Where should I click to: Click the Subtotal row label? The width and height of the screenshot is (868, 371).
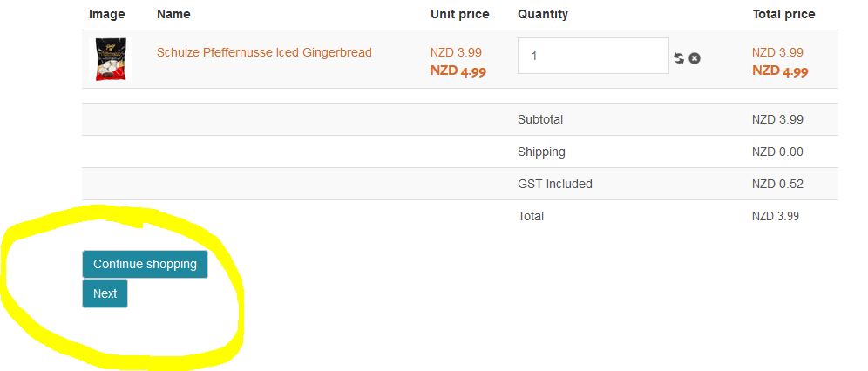pyautogui.click(x=540, y=119)
